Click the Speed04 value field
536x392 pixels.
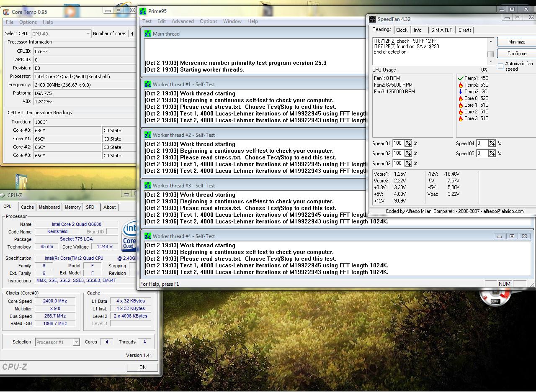[x=482, y=143]
